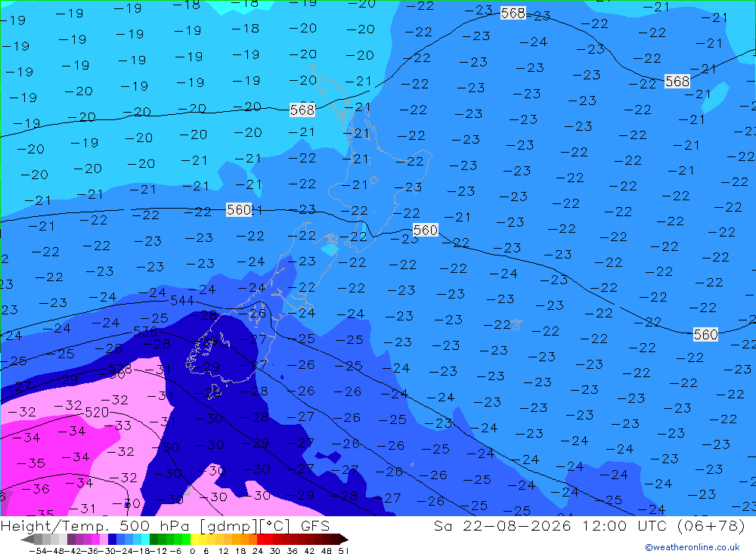756x554 pixels.
Task: Click the small Chatham Islands outline east of New Zealand
Action: [x=516, y=324]
